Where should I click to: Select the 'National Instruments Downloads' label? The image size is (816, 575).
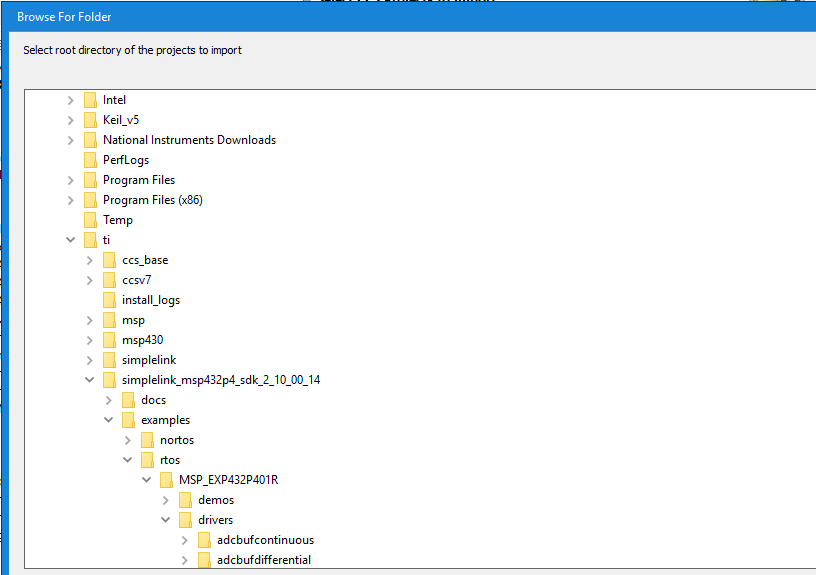pos(189,140)
